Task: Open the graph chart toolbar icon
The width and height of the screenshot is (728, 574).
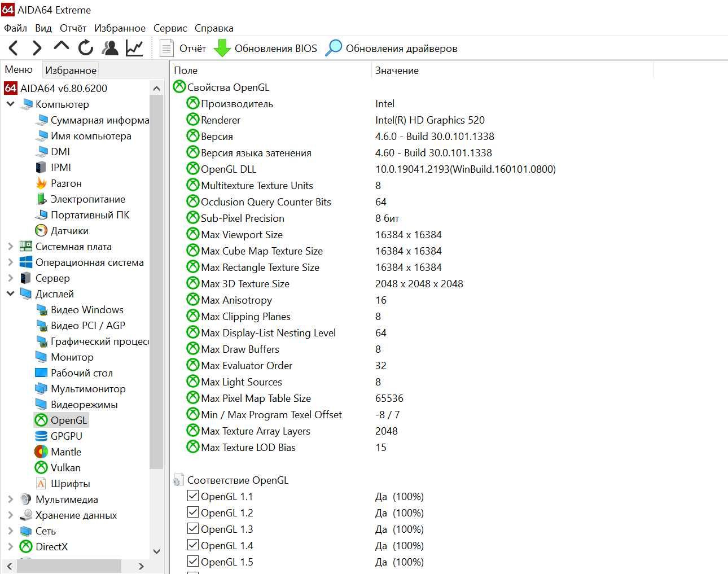Action: [134, 48]
